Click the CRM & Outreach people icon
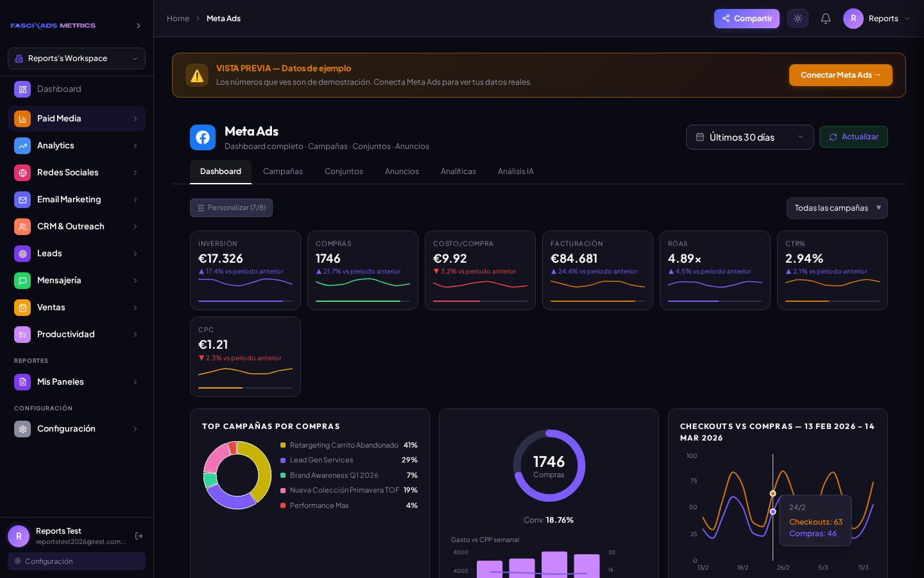Viewport: 924px width, 578px height. point(22,227)
